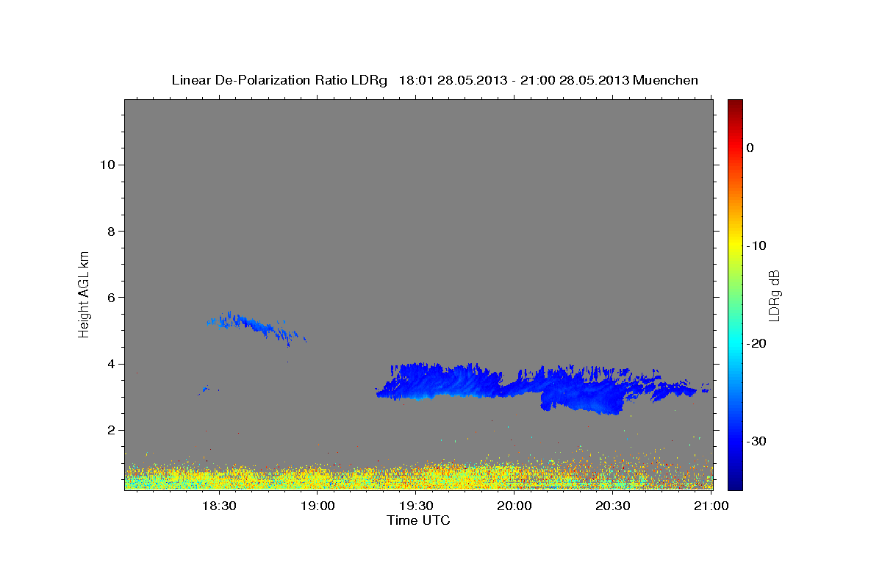Click the 19:30 time tick label

click(416, 506)
